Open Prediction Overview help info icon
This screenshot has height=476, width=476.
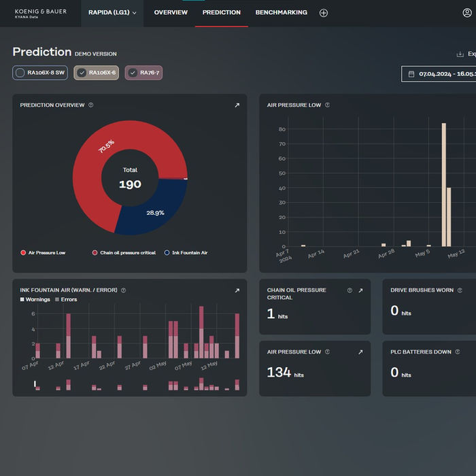(90, 105)
